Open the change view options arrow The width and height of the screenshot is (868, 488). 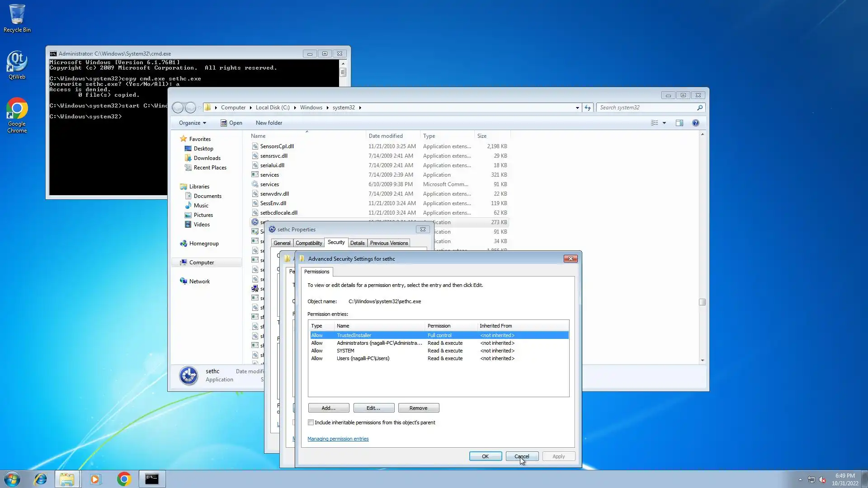tap(664, 123)
